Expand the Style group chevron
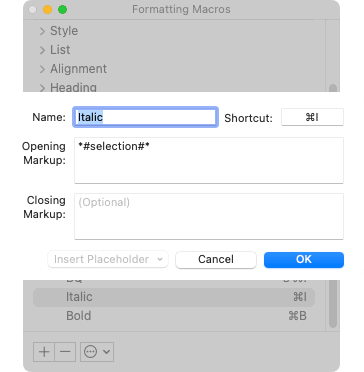Image resolution: width=364 pixels, height=372 pixels. point(42,31)
